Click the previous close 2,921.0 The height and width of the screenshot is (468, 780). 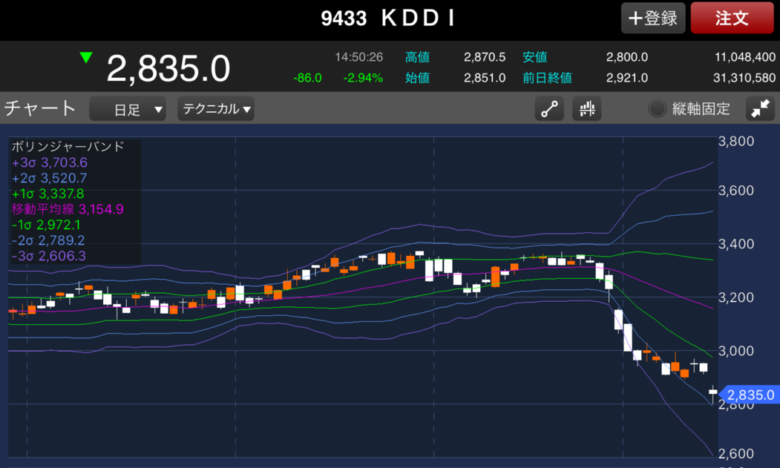627,78
